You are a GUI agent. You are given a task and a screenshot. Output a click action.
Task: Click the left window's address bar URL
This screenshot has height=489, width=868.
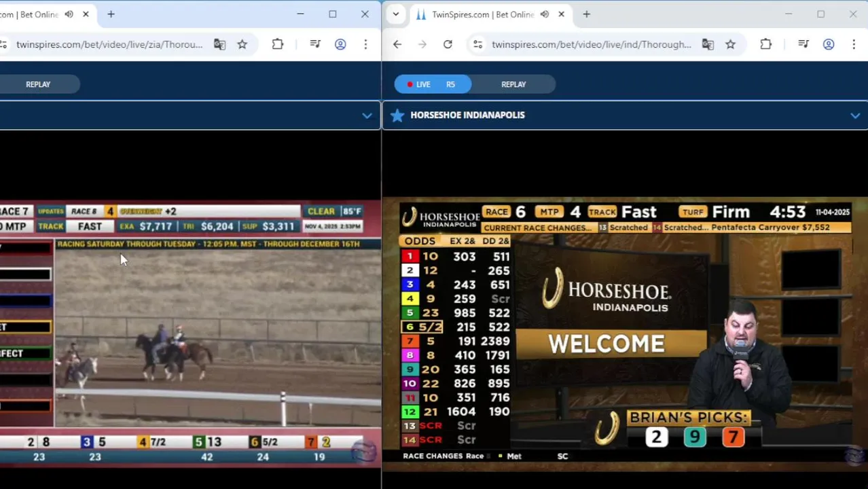[x=109, y=44]
